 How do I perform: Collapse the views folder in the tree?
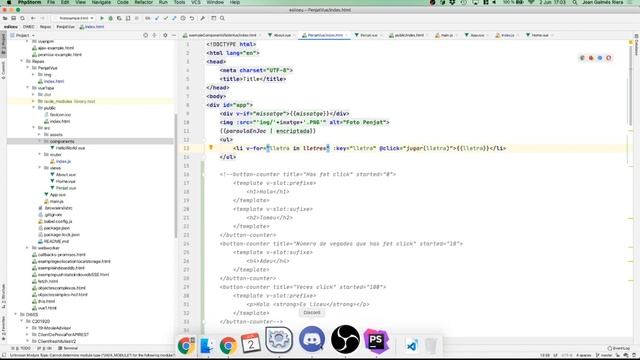point(40,168)
